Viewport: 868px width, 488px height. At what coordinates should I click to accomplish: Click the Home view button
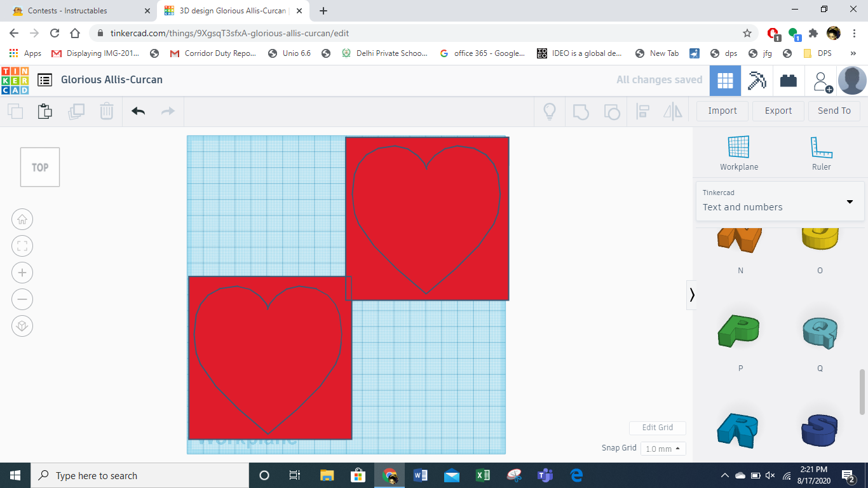(x=22, y=219)
